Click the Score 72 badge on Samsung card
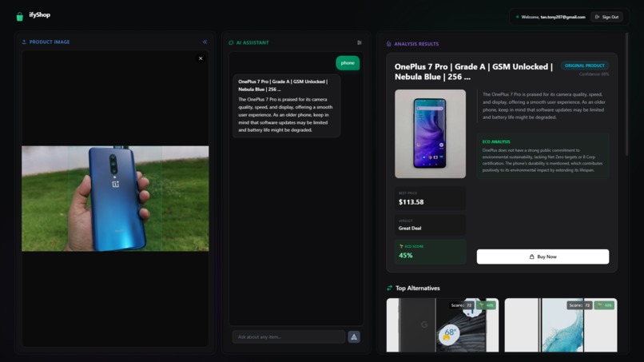This screenshot has width=644, height=362. pyautogui.click(x=579, y=305)
